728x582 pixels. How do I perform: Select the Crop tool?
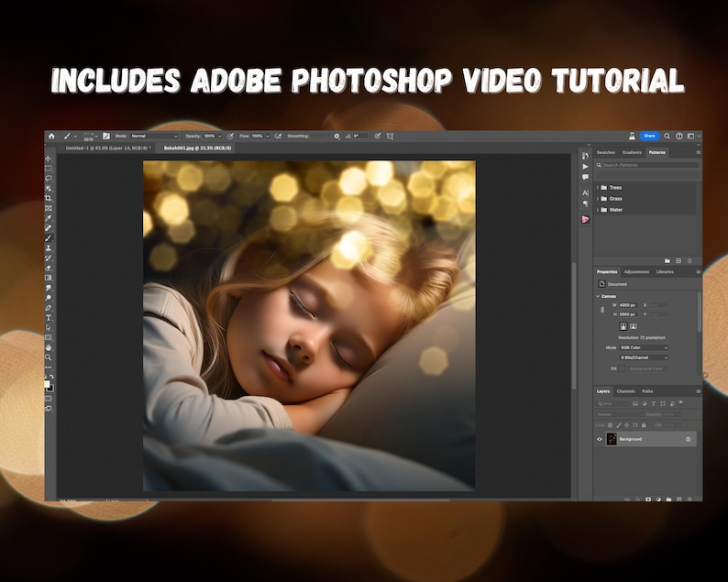tap(49, 198)
